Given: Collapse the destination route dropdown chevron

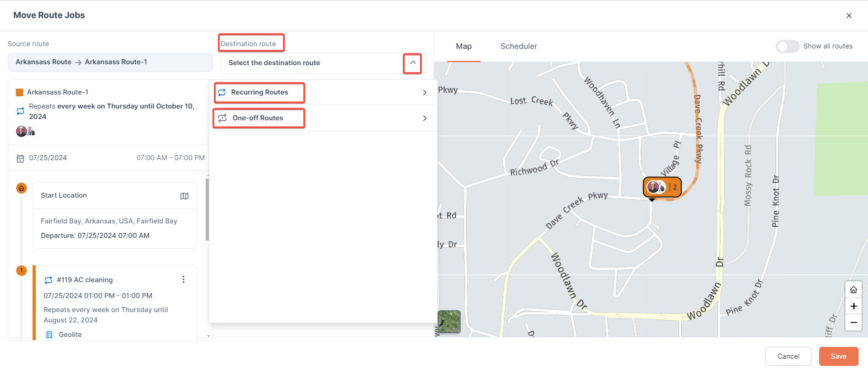Looking at the screenshot, I should point(413,63).
